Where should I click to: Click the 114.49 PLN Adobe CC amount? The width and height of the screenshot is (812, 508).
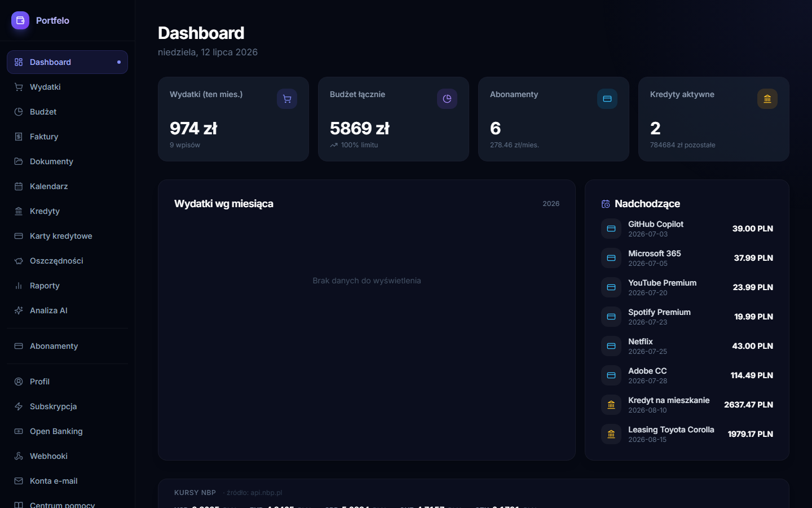pyautogui.click(x=752, y=375)
